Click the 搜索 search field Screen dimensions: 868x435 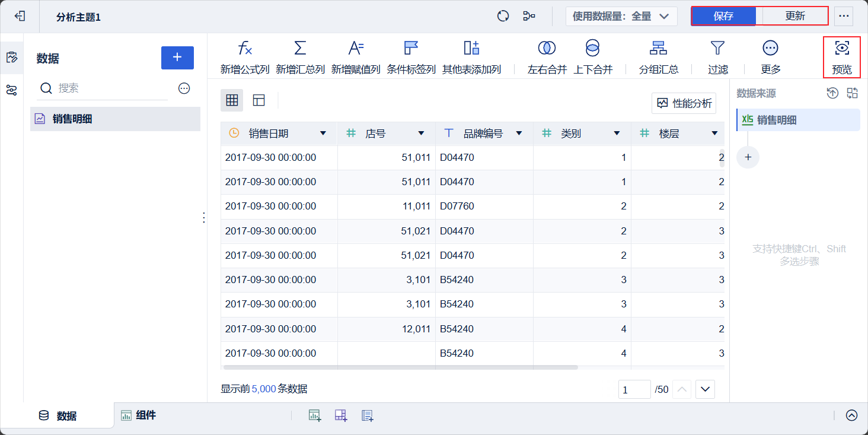110,88
